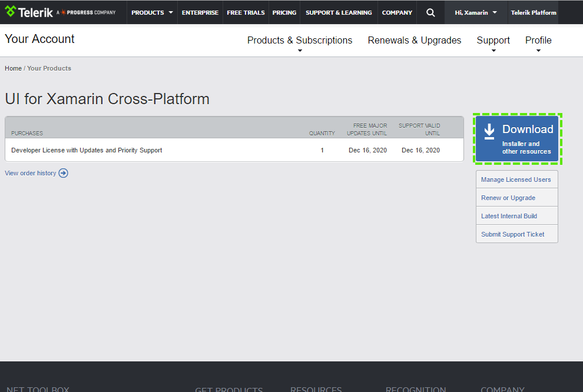Click the download arrow icon
583x392 pixels.
(489, 131)
